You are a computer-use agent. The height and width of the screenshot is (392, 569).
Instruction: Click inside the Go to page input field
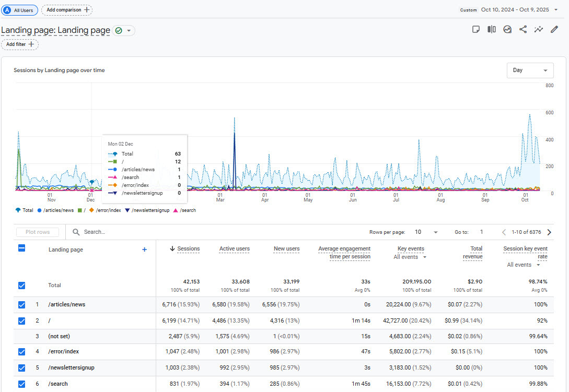[481, 232]
